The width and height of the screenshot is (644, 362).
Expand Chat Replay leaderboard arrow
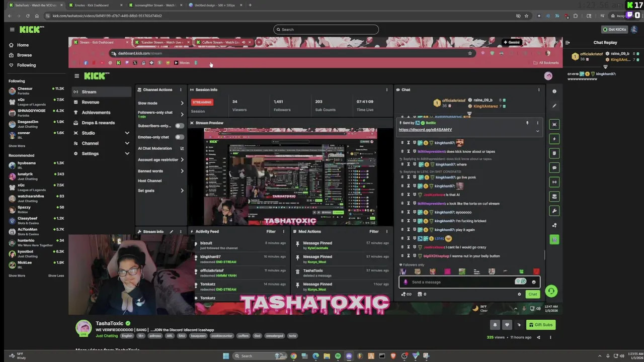coord(606,66)
